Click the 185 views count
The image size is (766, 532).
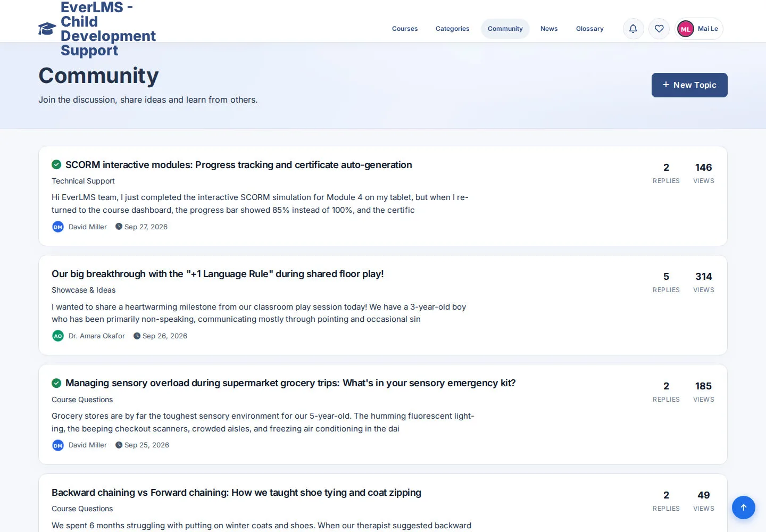click(x=703, y=386)
